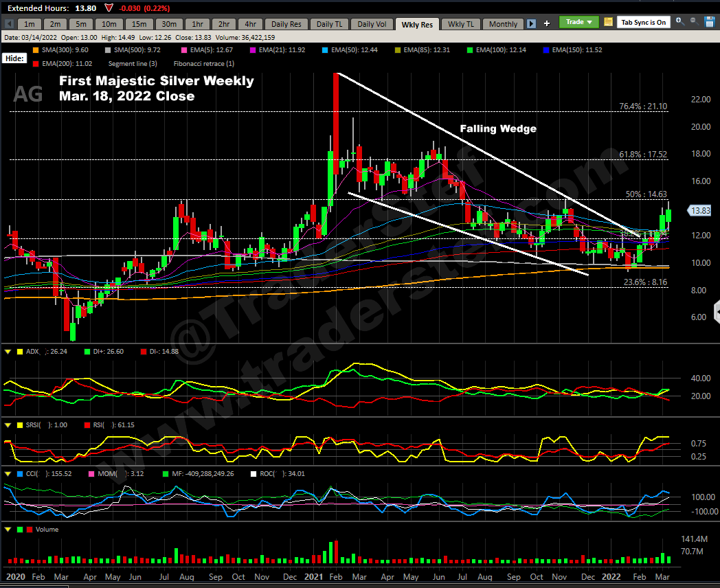Collapse the Volume panel arrow
This screenshot has width=720, height=588.
point(8,530)
